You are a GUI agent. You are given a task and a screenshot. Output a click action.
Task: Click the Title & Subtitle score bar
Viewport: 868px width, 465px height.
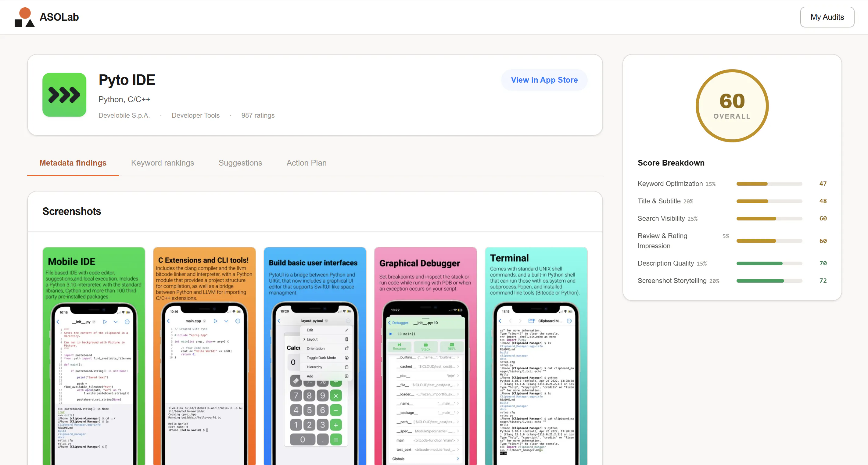point(769,201)
